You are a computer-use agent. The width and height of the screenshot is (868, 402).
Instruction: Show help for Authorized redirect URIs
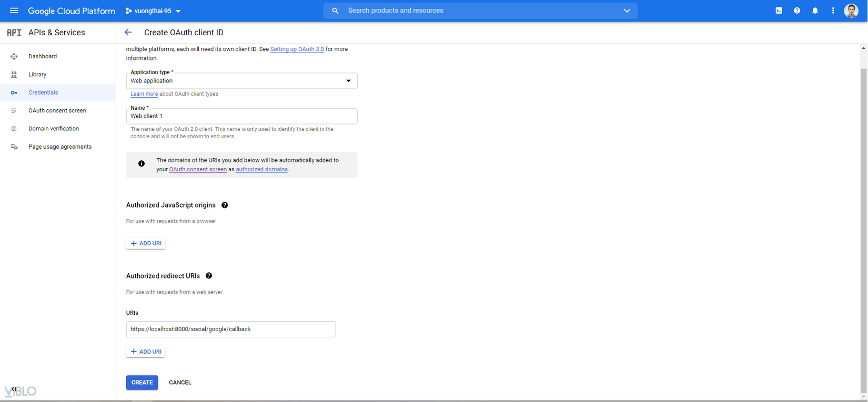[x=209, y=276]
